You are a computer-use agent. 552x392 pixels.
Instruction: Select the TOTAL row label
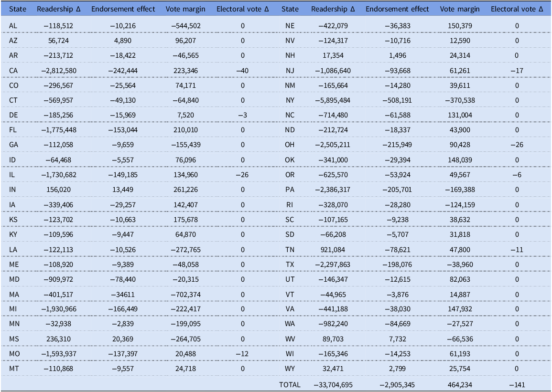(x=290, y=385)
